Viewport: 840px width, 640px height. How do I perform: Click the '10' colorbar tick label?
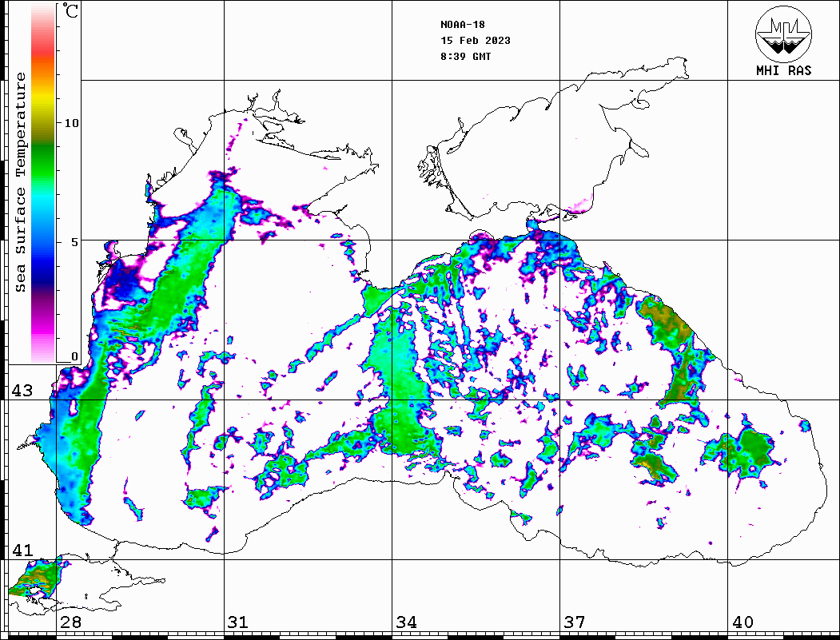(x=71, y=123)
